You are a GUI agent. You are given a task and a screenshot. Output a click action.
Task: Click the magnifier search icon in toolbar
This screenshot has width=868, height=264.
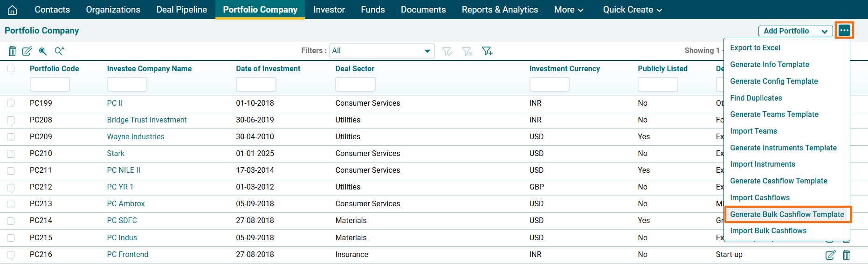(x=43, y=51)
